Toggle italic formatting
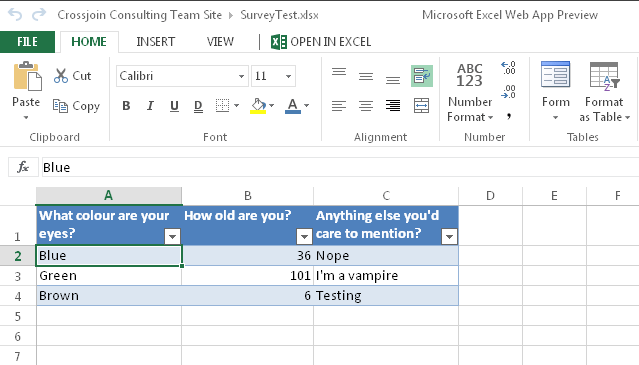 (x=150, y=106)
